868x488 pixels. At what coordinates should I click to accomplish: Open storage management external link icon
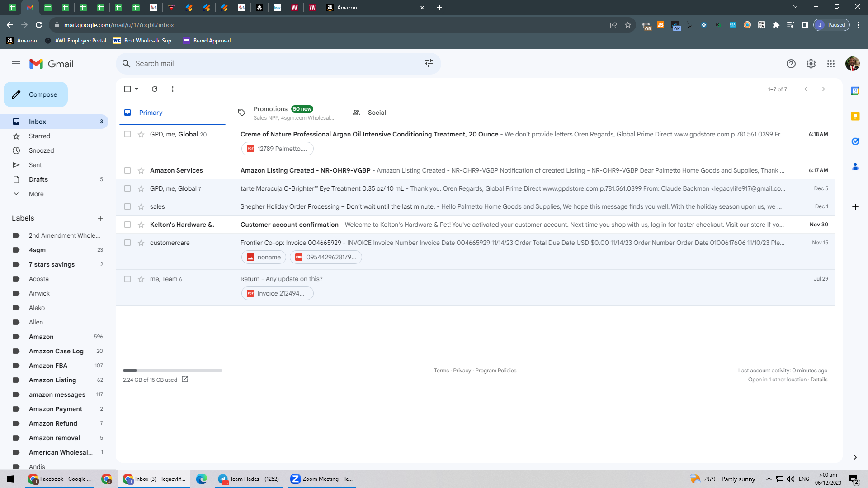click(x=185, y=380)
